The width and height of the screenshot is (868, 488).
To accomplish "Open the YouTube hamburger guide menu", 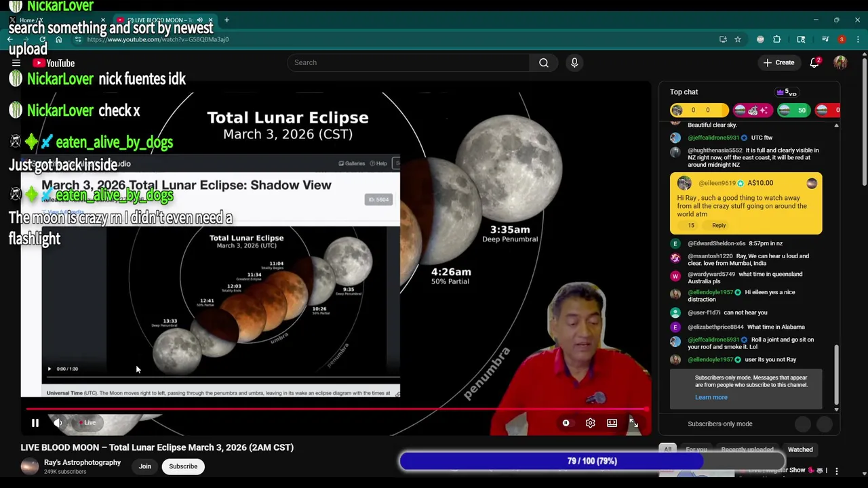I will point(16,63).
